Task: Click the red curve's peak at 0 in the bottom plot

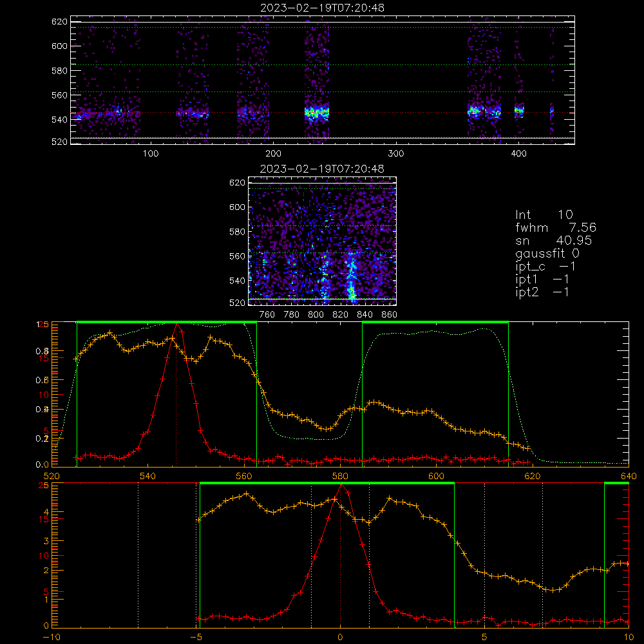Action: 341,485
